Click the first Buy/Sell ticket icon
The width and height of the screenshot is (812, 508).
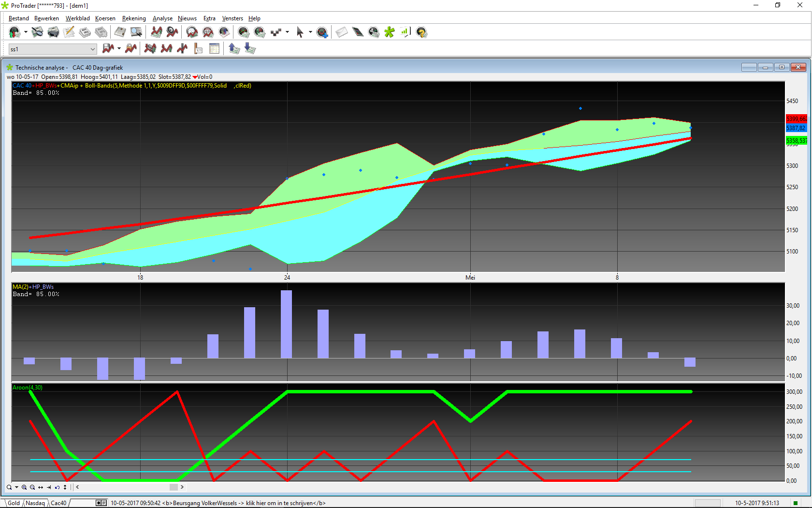coord(85,32)
